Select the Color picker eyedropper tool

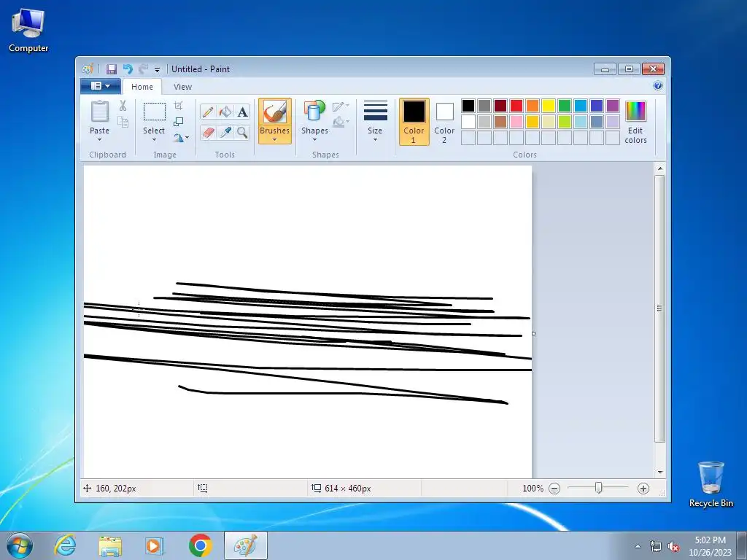tap(225, 132)
